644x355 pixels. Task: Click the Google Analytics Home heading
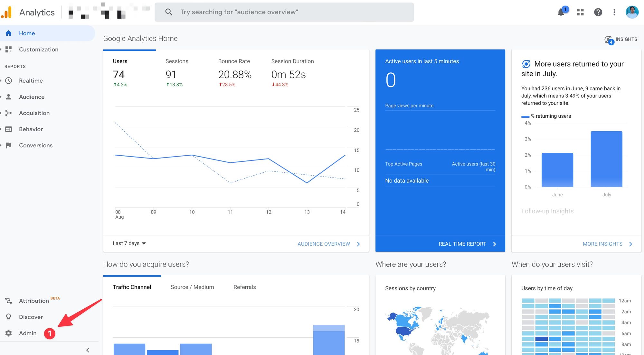pos(140,38)
